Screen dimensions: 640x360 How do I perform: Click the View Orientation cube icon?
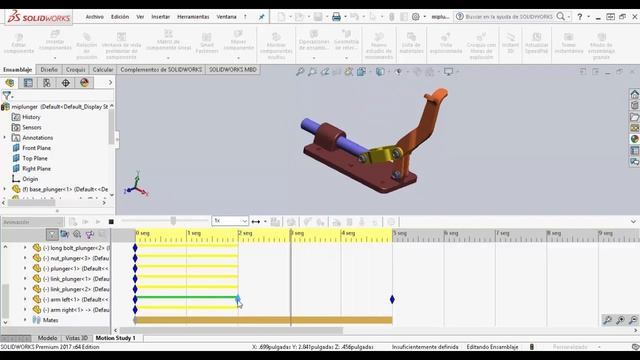(x=361, y=72)
